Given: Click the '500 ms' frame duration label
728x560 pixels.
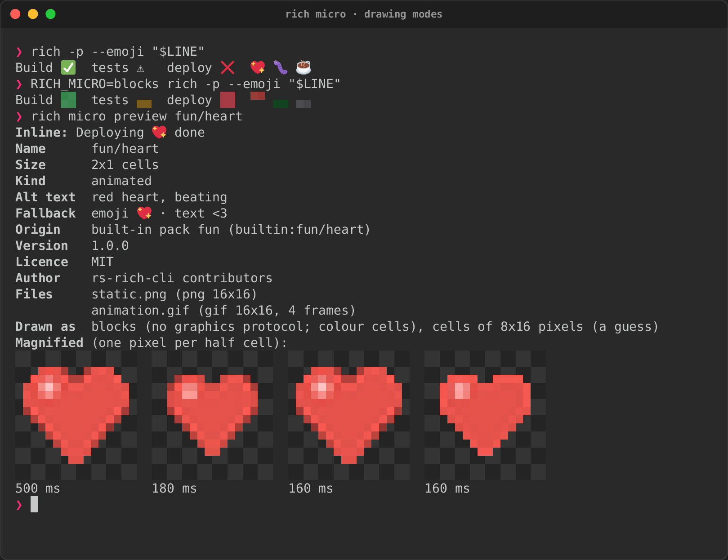Looking at the screenshot, I should click(38, 488).
